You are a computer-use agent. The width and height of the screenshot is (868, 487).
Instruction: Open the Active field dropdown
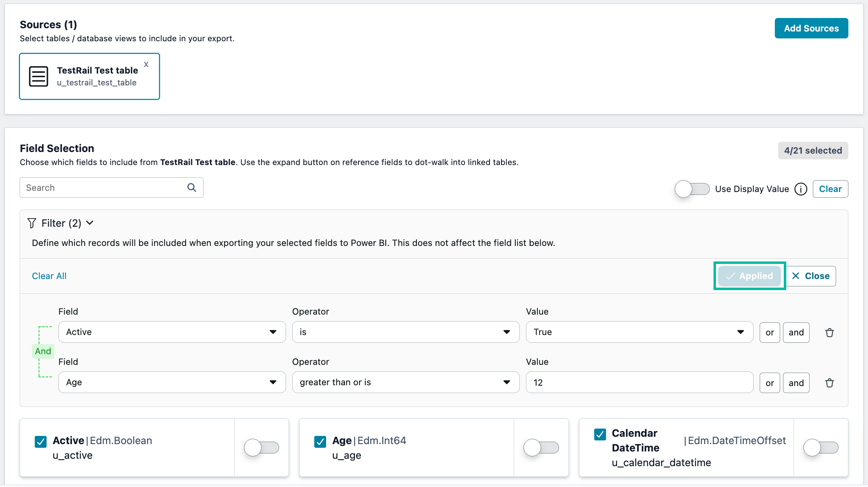[172, 332]
